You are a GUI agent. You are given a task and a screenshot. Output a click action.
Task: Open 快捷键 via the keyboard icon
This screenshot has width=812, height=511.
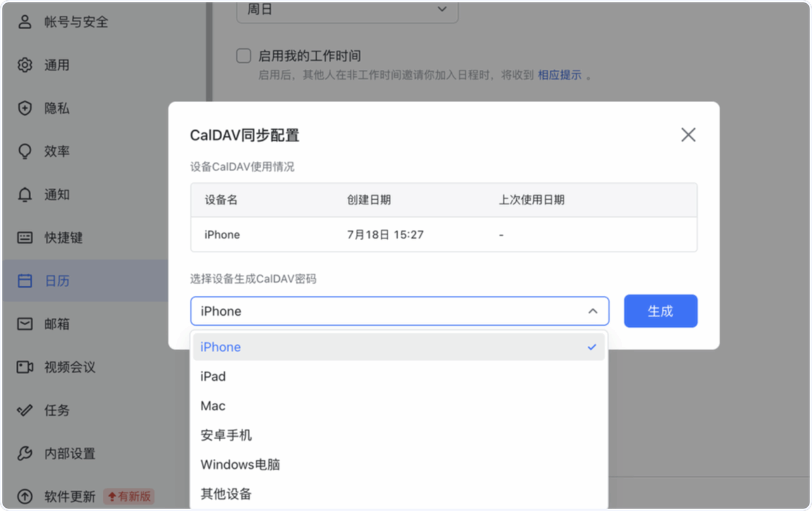(24, 237)
